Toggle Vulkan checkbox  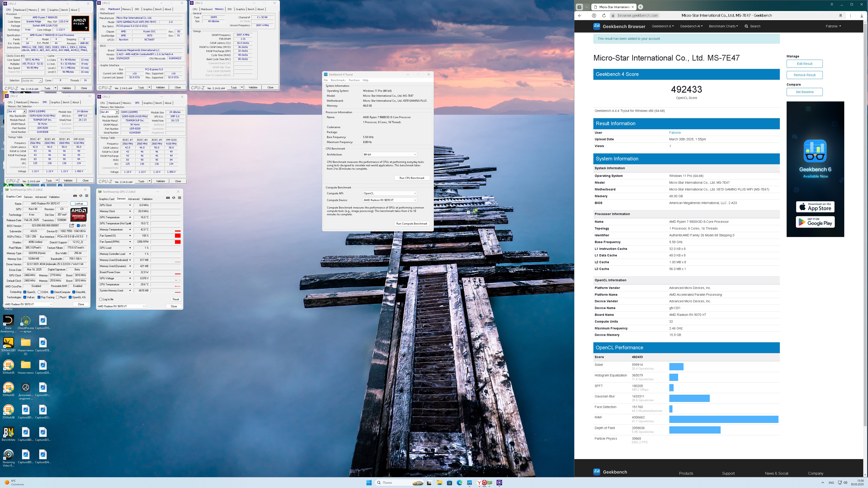[25, 297]
